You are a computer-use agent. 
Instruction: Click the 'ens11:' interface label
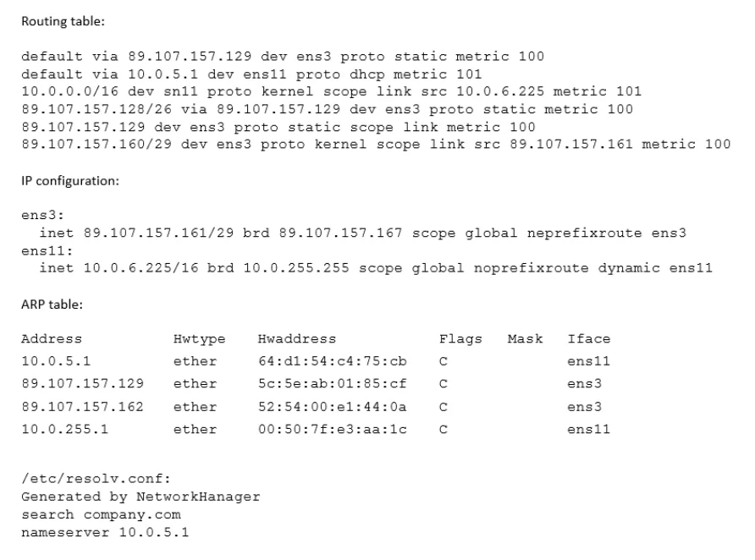(47, 251)
